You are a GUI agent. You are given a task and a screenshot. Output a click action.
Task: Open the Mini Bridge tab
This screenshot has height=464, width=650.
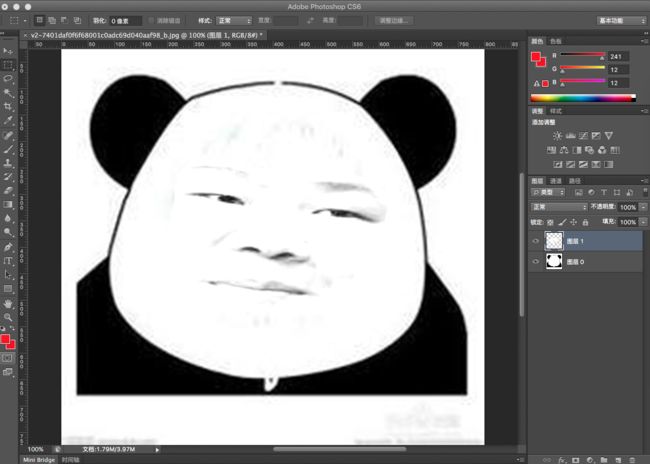point(39,460)
